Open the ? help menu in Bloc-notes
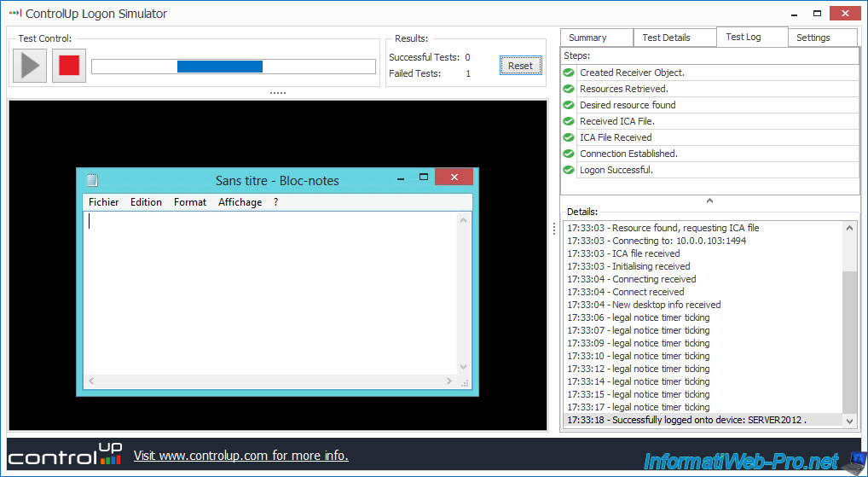868x477 pixels. click(275, 202)
